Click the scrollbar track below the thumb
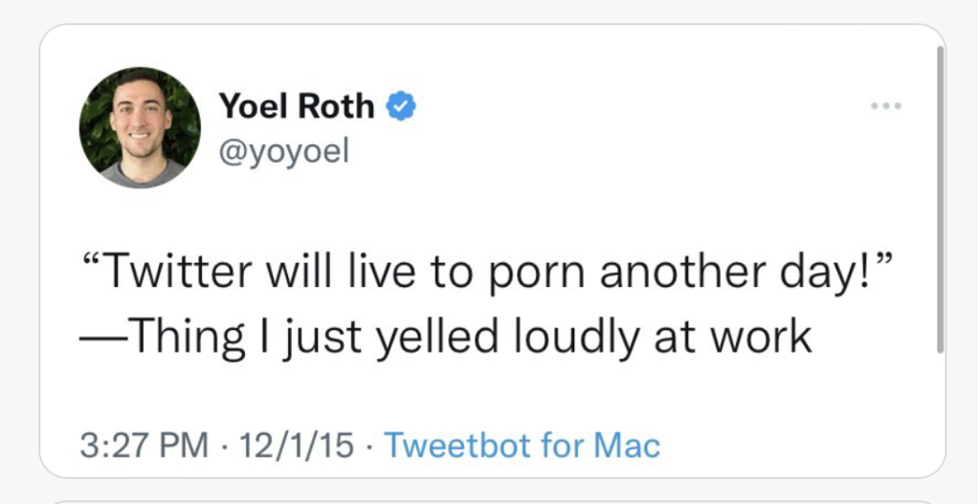This screenshot has height=504, width=980. (940, 412)
